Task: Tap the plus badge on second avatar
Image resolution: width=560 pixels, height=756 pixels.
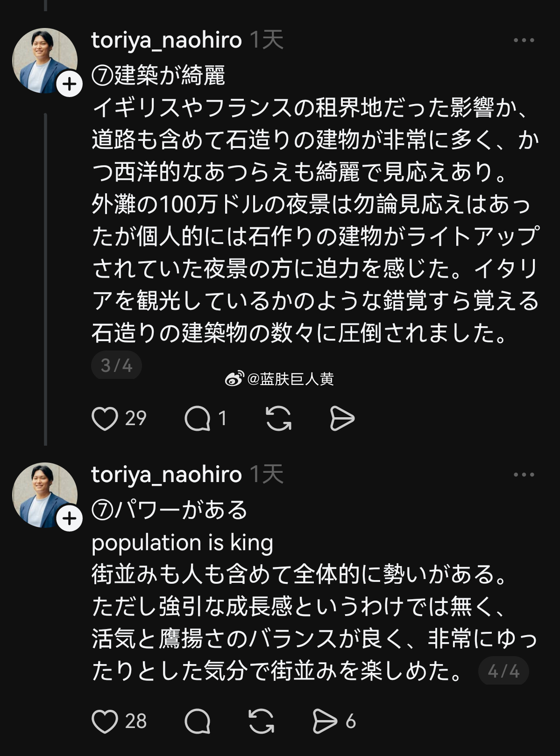Action: coord(70,518)
